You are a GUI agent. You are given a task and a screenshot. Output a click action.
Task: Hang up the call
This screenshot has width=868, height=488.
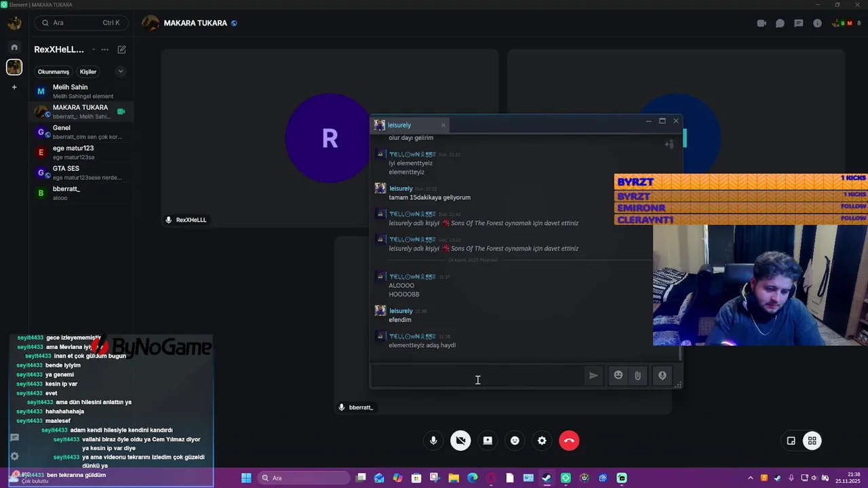(569, 441)
